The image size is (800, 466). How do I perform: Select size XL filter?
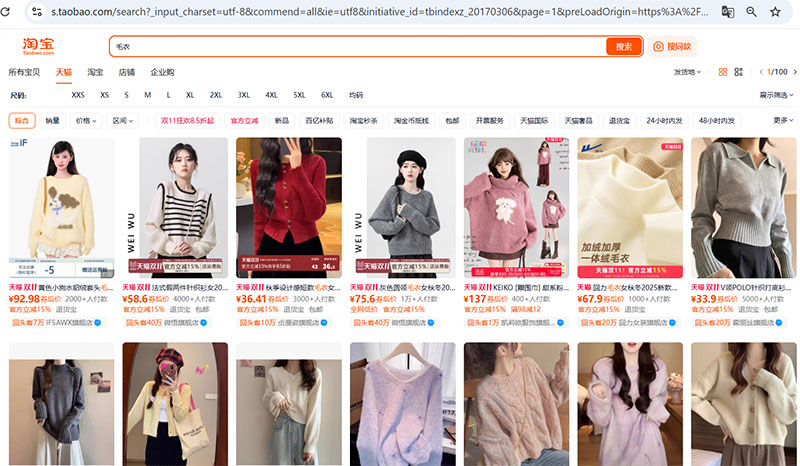point(191,95)
